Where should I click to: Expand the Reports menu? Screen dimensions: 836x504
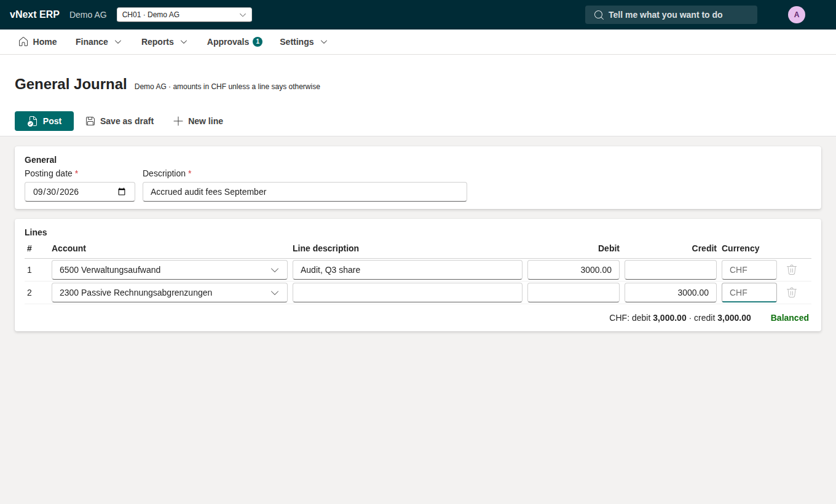[x=164, y=42]
